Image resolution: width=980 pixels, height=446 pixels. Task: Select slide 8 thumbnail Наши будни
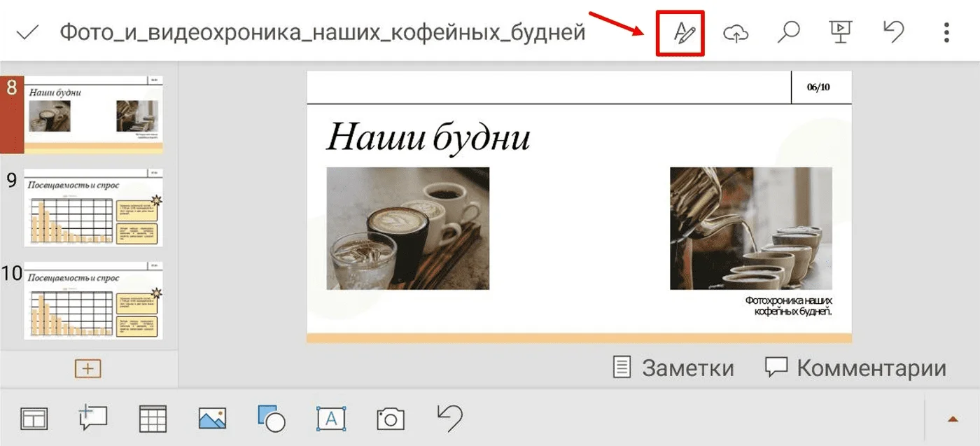click(x=94, y=115)
